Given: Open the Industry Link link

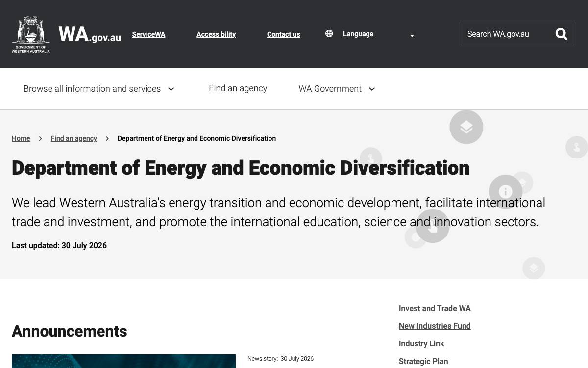Looking at the screenshot, I should [421, 343].
